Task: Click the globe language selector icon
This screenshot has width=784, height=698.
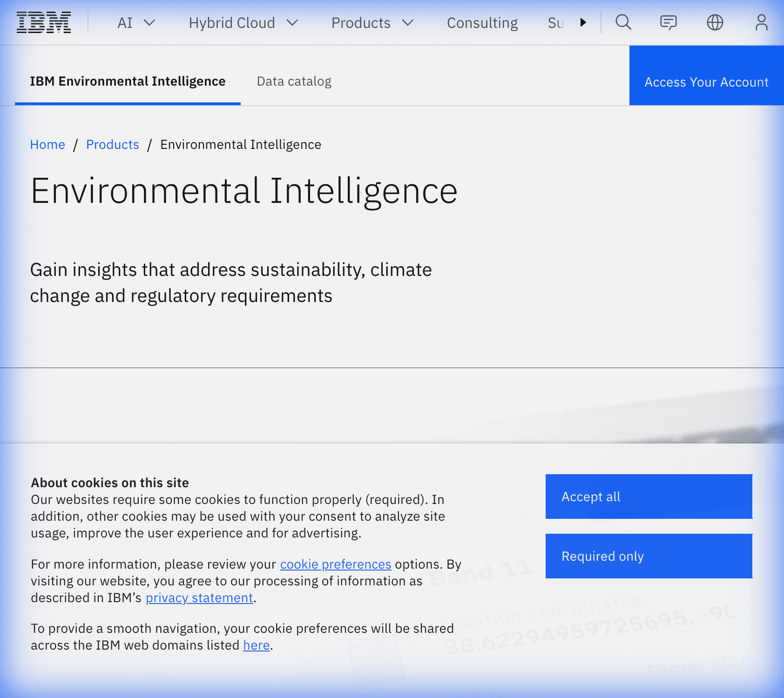Action: [x=716, y=22]
